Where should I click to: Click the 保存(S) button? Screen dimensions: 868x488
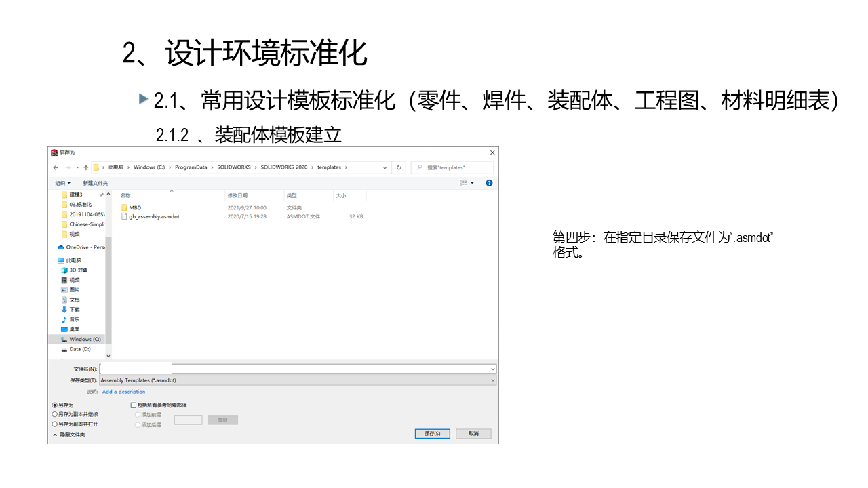pos(432,434)
